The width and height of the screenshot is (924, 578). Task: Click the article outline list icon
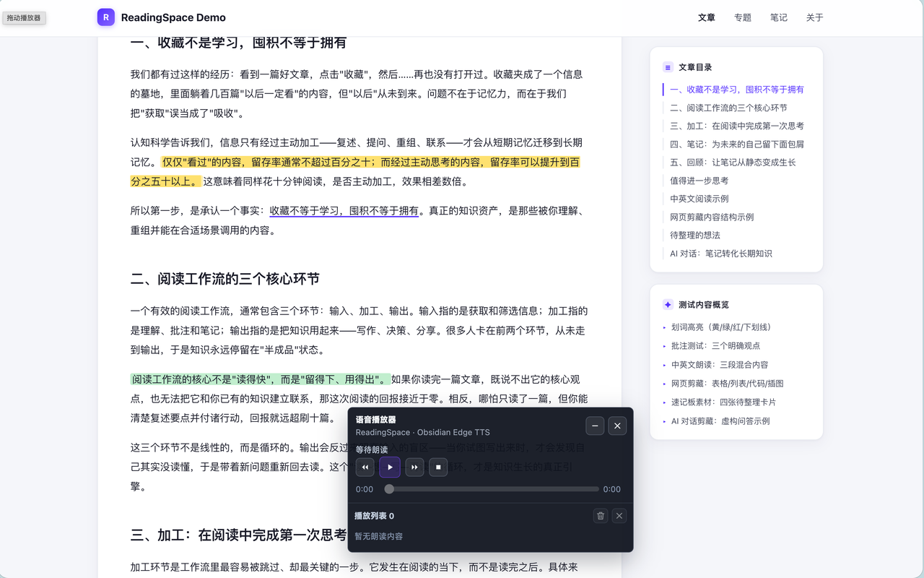click(668, 67)
